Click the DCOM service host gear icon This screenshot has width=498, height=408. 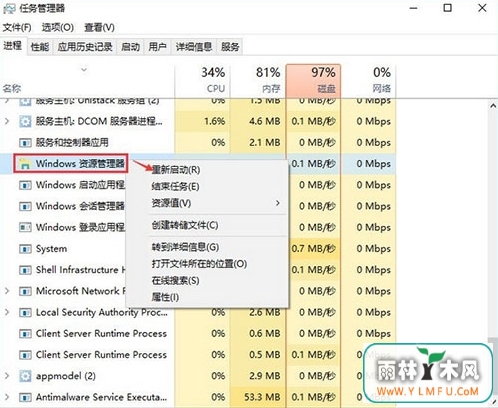click(x=25, y=121)
